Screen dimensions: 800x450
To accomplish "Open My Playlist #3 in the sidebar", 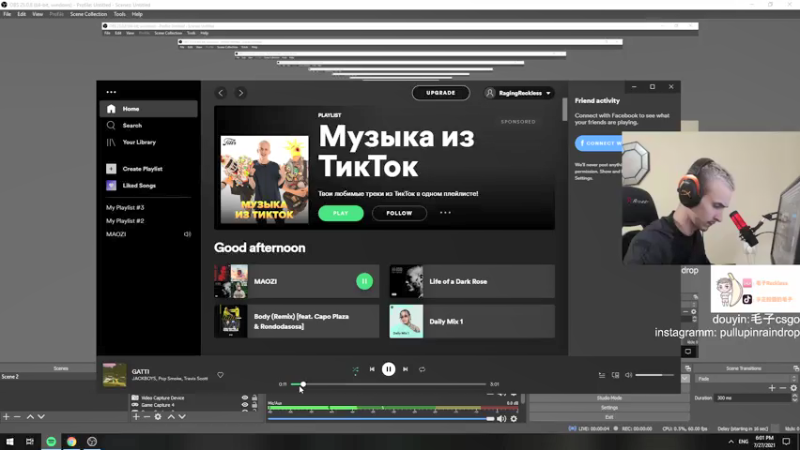I will [x=125, y=208].
